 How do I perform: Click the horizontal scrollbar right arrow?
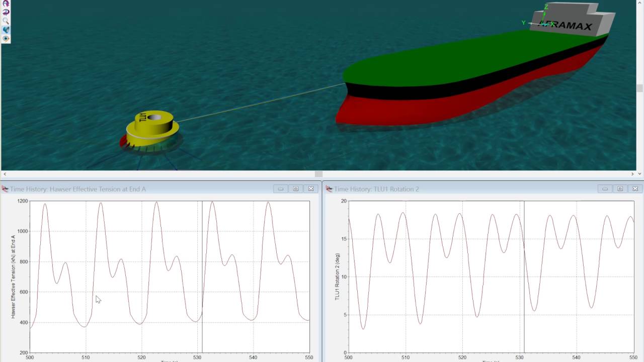coord(633,174)
